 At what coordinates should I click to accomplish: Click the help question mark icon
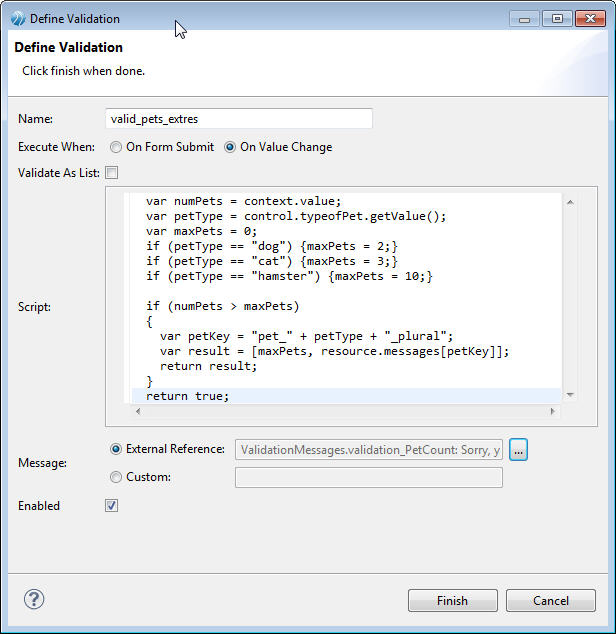(34, 600)
